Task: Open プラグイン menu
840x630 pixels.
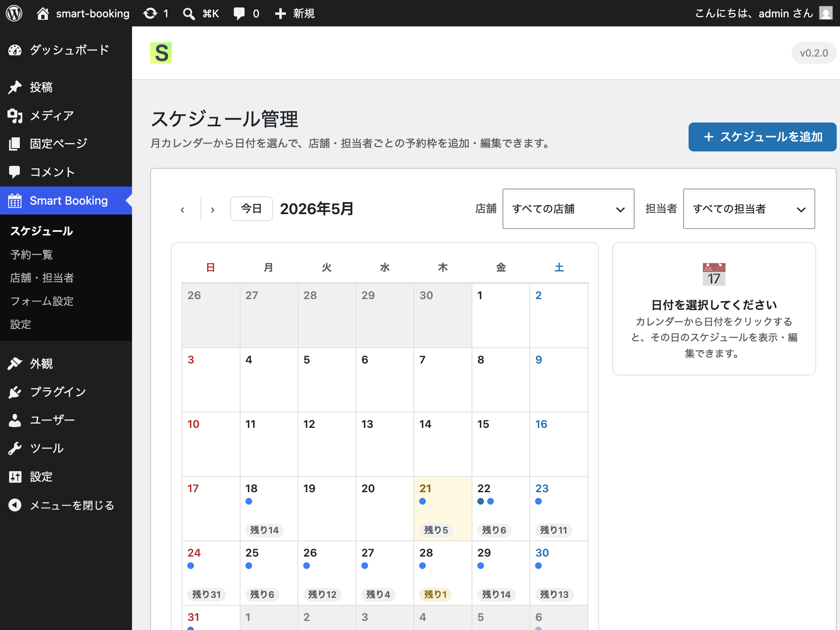Action: tap(66, 392)
